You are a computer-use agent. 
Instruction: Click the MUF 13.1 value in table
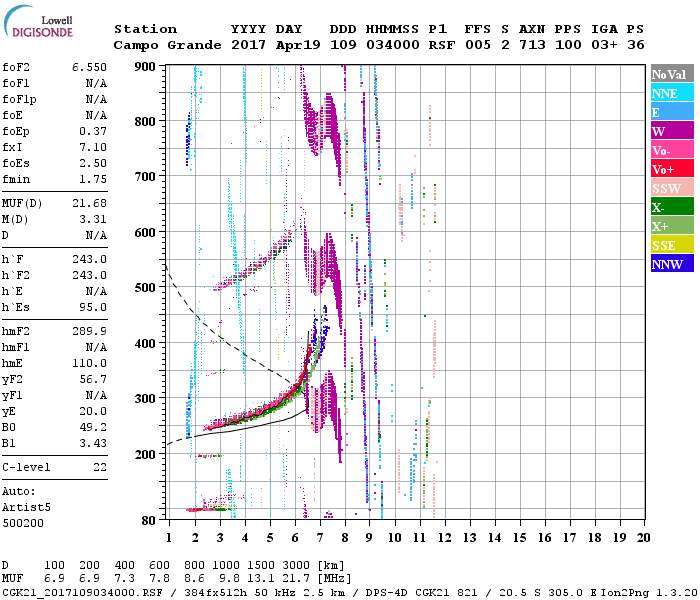coord(261,578)
